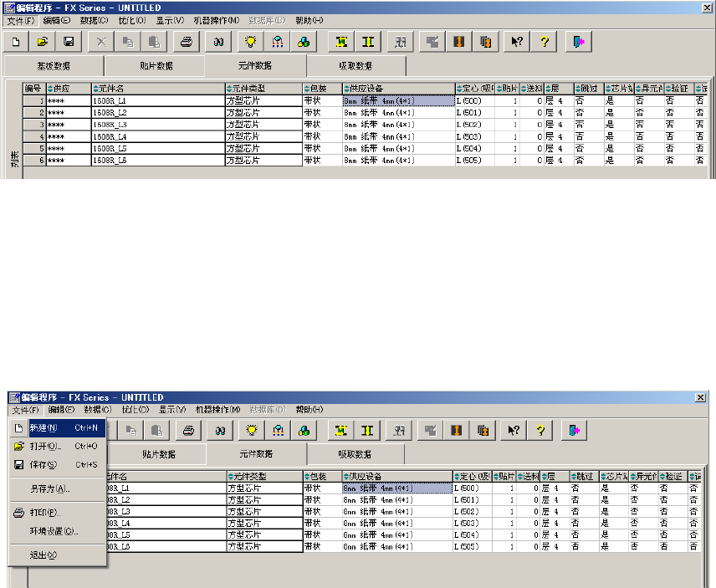Click the exit door icon in the lower window toolbar
The width and height of the screenshot is (716, 588).
[x=574, y=431]
